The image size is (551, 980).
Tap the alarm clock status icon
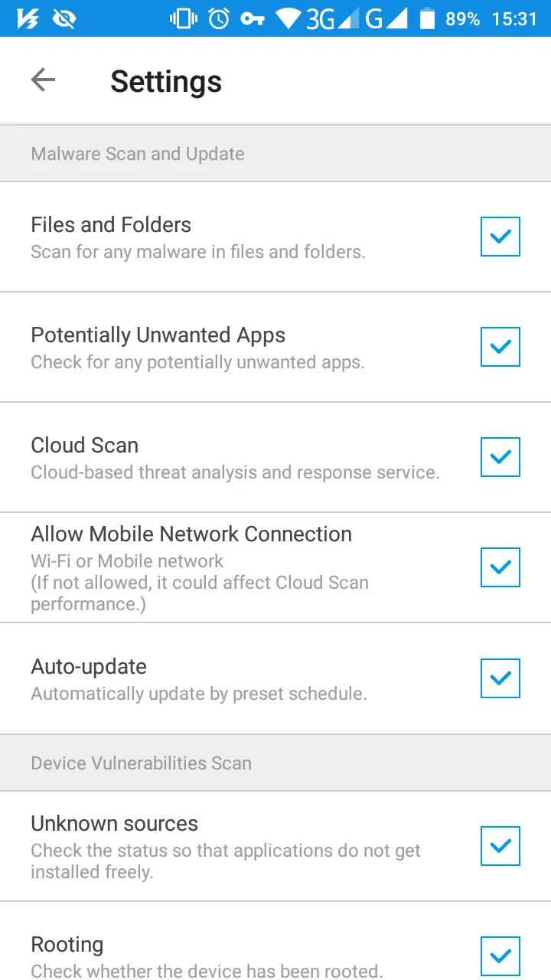219,19
